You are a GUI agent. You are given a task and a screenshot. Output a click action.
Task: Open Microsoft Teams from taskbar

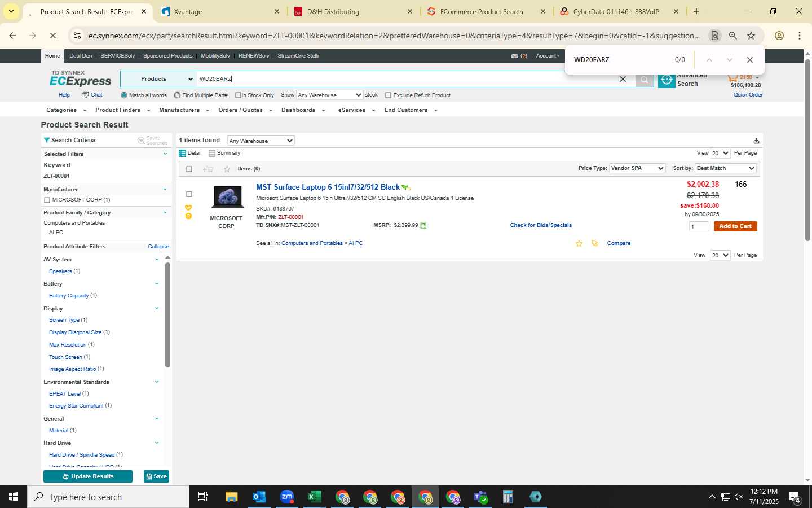click(480, 497)
